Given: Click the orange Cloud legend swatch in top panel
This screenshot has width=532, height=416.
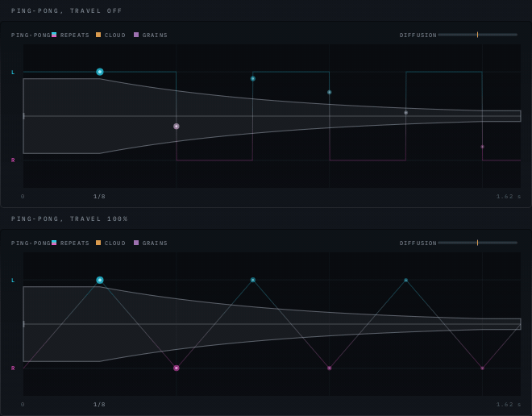Looking at the screenshot, I should [98, 35].
